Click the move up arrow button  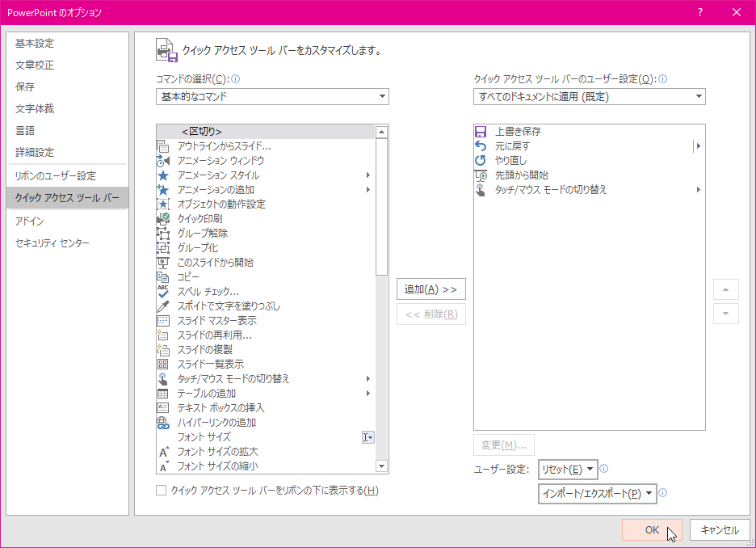[725, 289]
